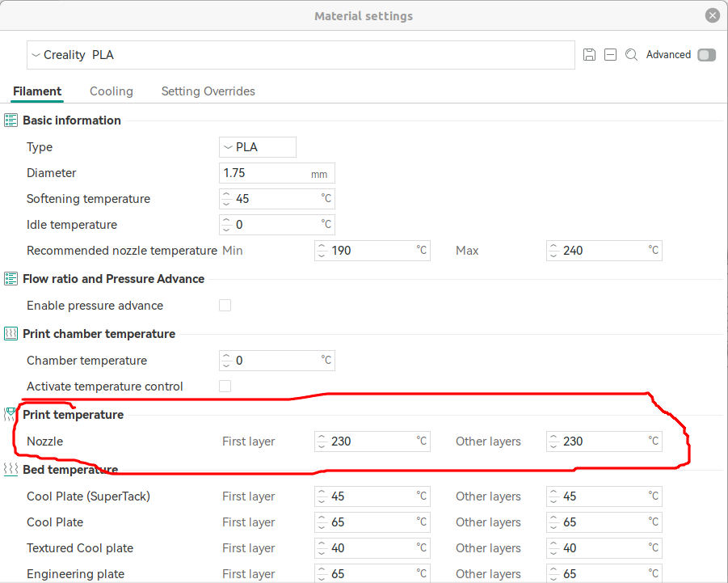Open the filament Type dropdown
This screenshot has width=728, height=583.
(258, 147)
